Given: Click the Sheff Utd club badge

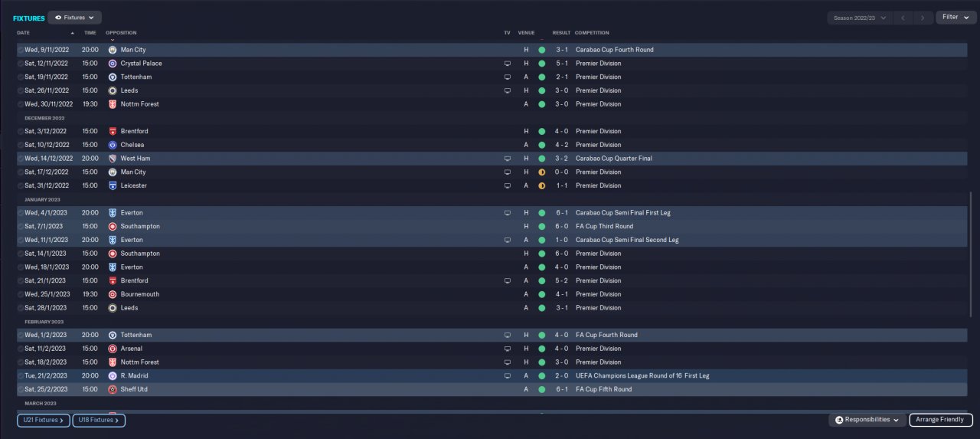Looking at the screenshot, I should pyautogui.click(x=113, y=389).
